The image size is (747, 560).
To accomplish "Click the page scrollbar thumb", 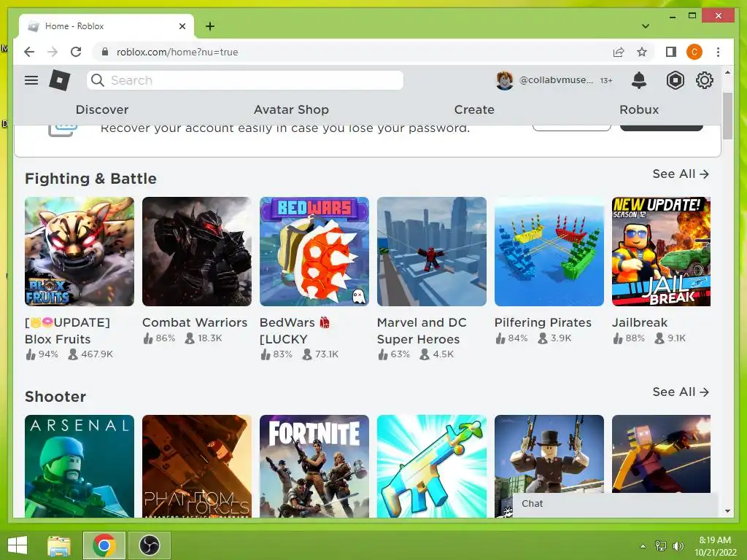I will pos(727,116).
